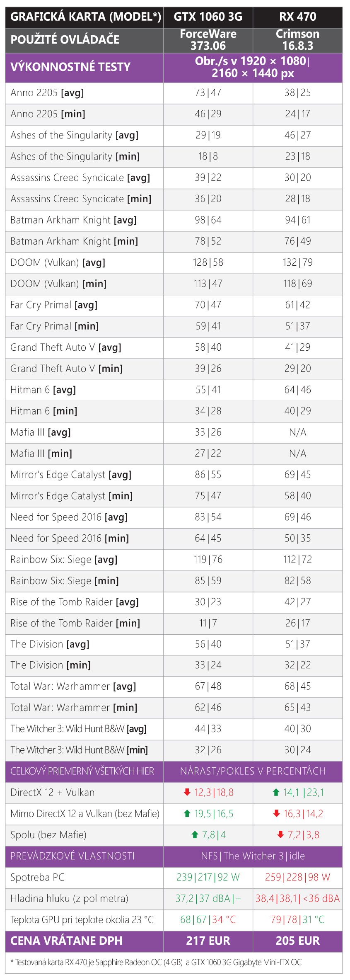Click red down arrow in DirectX 12 + Vulkan row
This screenshot has height=980, width=350.
click(187, 792)
